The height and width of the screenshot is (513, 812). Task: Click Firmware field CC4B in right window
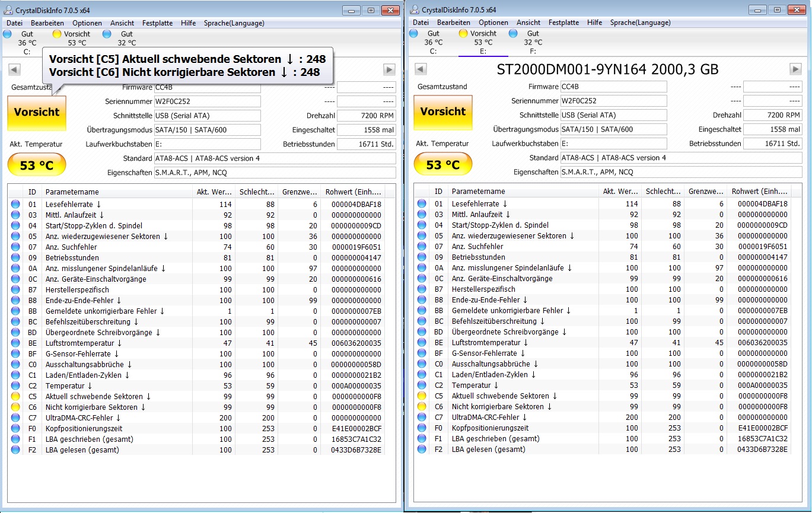[x=613, y=87]
